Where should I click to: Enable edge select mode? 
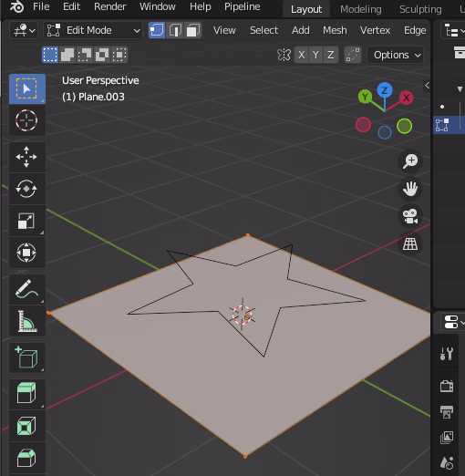[x=175, y=30]
